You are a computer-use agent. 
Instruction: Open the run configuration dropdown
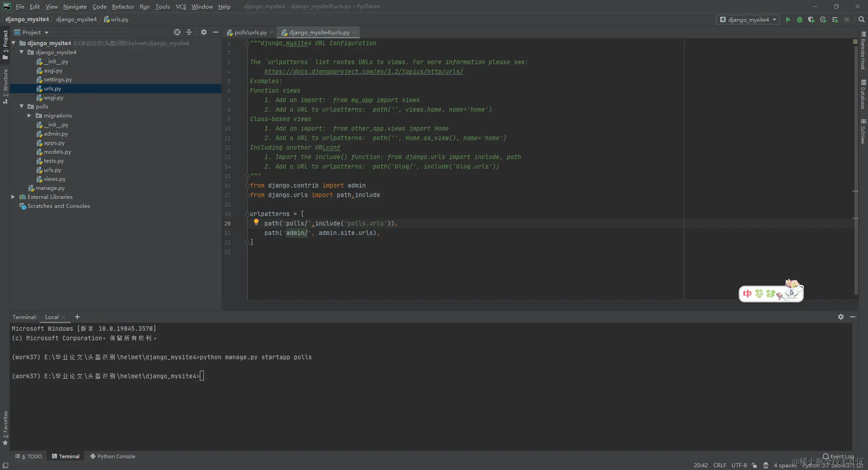[x=748, y=19]
